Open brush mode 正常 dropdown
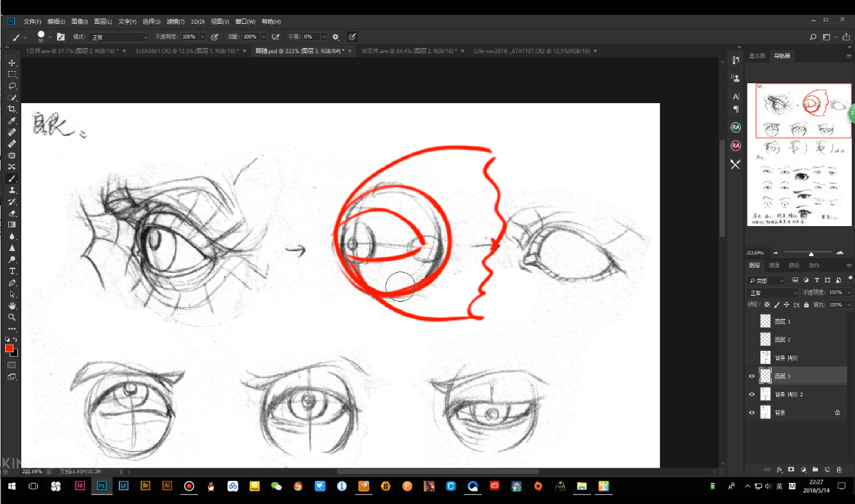855x504 pixels. coord(119,37)
